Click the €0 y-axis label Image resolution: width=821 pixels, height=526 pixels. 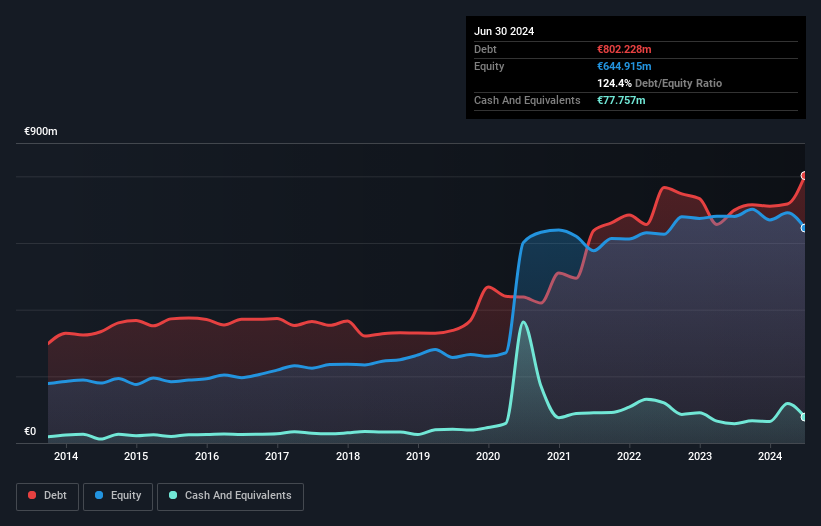(30, 431)
